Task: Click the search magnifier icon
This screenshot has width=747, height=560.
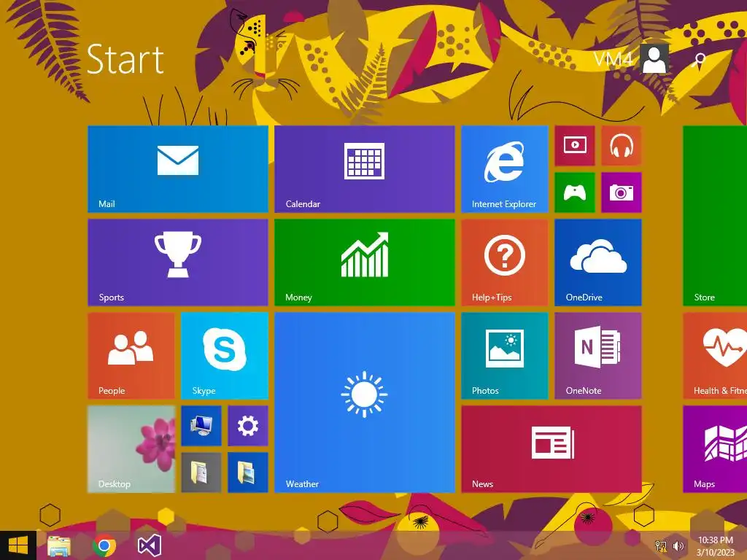Action: (700, 60)
